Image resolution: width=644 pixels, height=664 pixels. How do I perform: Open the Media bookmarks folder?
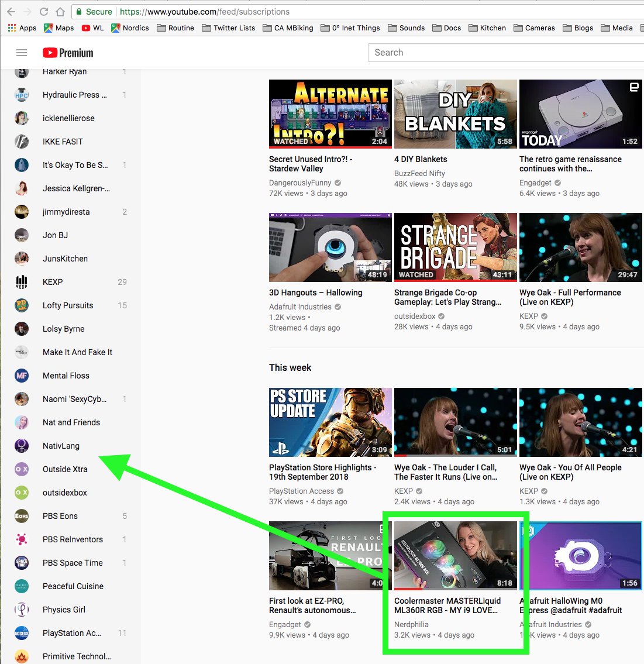point(617,28)
